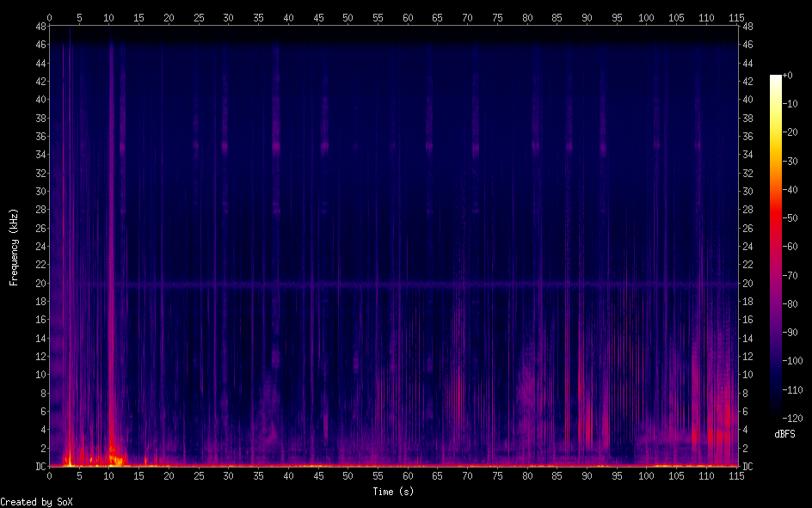812x508 pixels.
Task: Click the dBFS label under color bar
Action: [785, 434]
